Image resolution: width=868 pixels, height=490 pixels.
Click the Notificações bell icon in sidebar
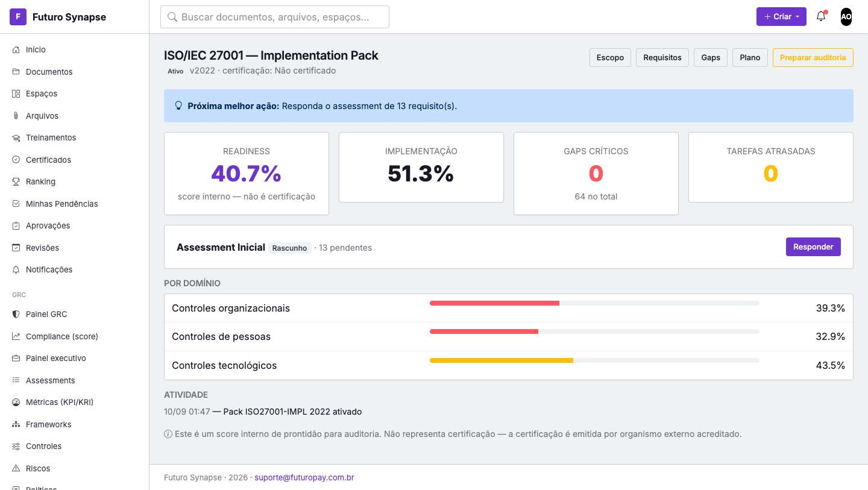[x=16, y=270]
